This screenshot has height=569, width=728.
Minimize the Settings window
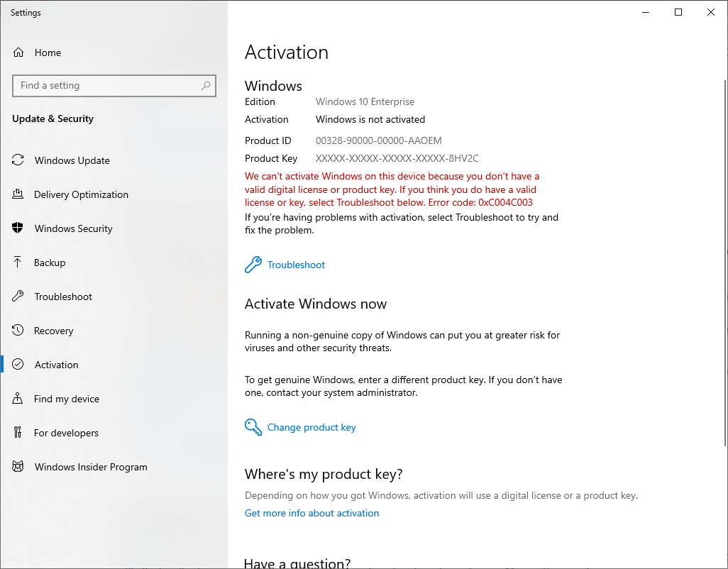[x=646, y=12]
